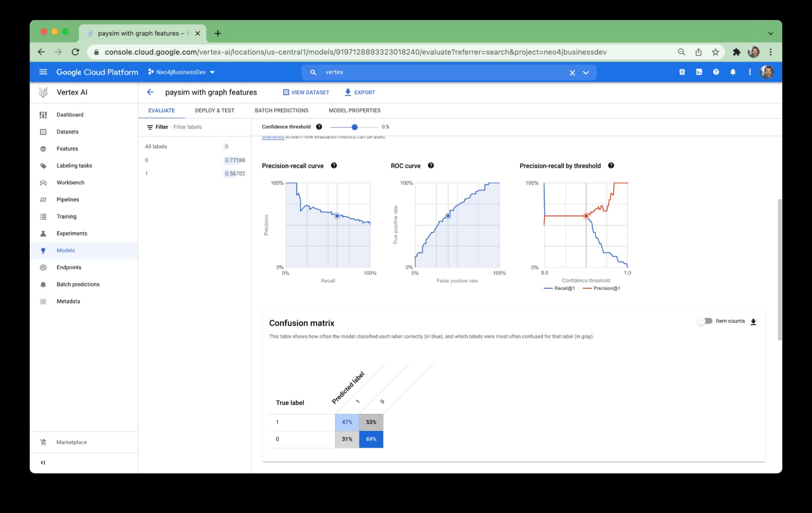Open the browser extensions puzzle icon
The width and height of the screenshot is (812, 513).
(x=736, y=52)
